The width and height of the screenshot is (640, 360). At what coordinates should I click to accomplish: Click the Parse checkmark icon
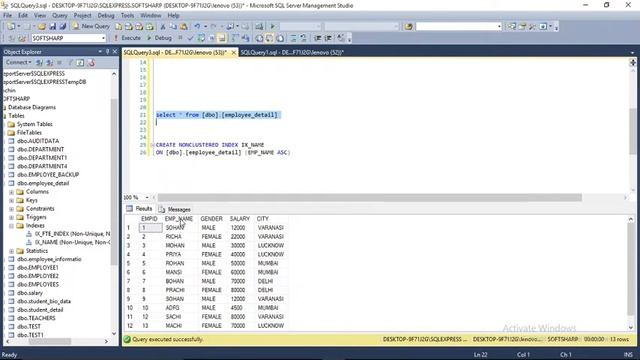pyautogui.click(x=190, y=38)
